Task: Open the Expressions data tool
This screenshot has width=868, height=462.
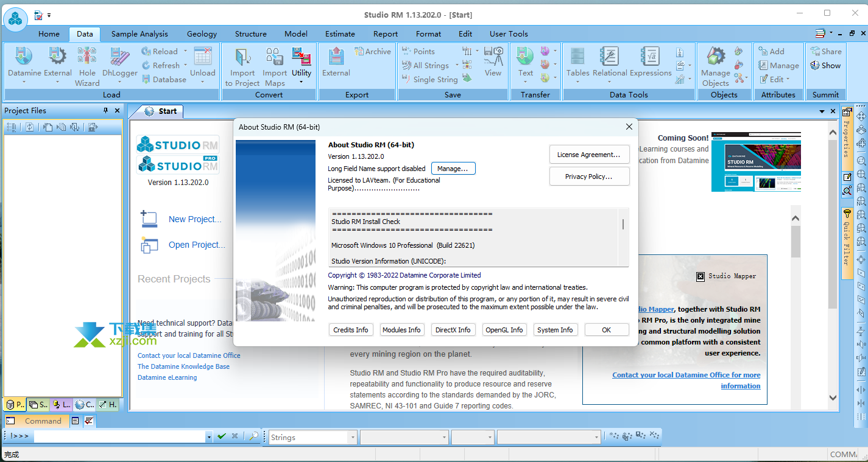Action: coord(651,62)
